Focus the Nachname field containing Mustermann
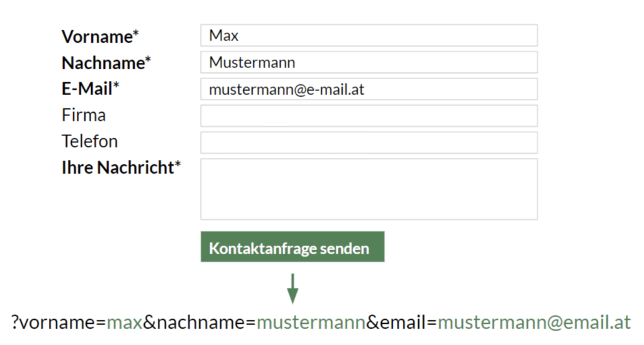This screenshot has height=345, width=644. [369, 62]
